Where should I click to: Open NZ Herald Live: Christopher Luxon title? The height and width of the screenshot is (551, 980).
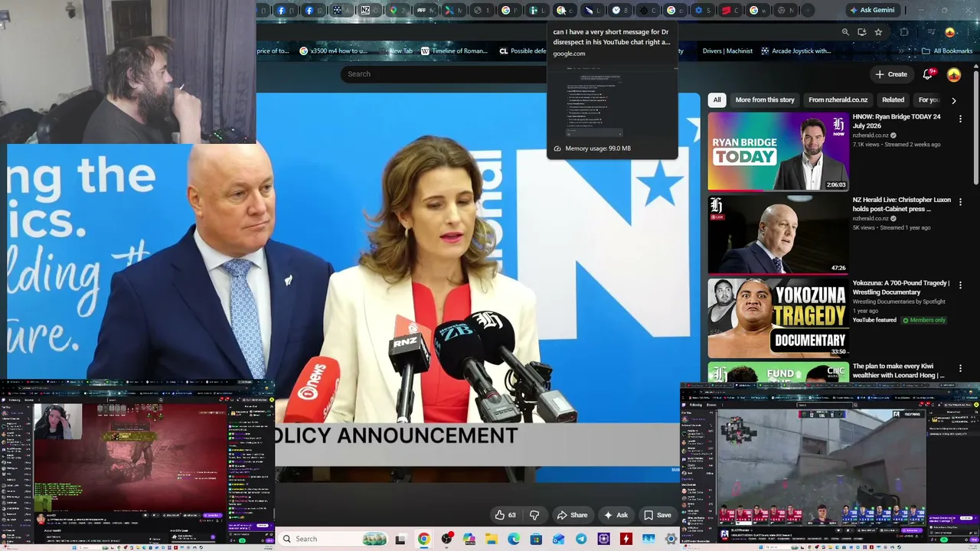click(902, 204)
